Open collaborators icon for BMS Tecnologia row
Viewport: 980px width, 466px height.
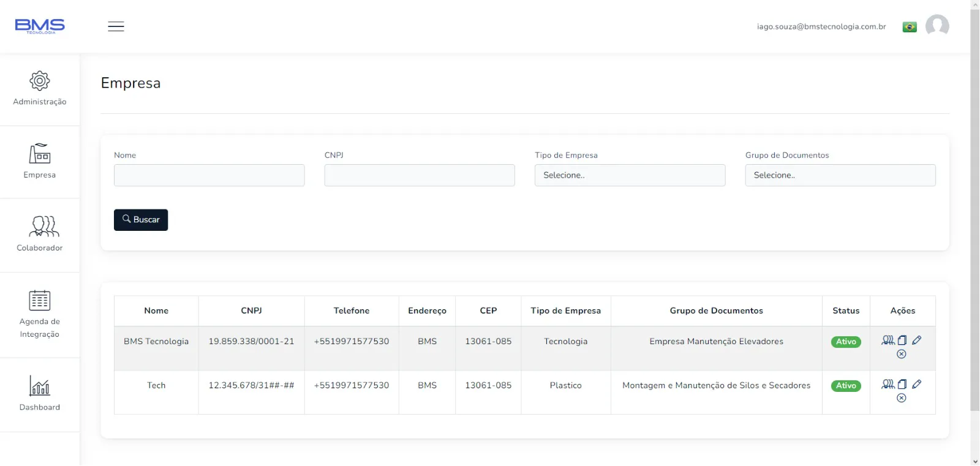click(888, 340)
